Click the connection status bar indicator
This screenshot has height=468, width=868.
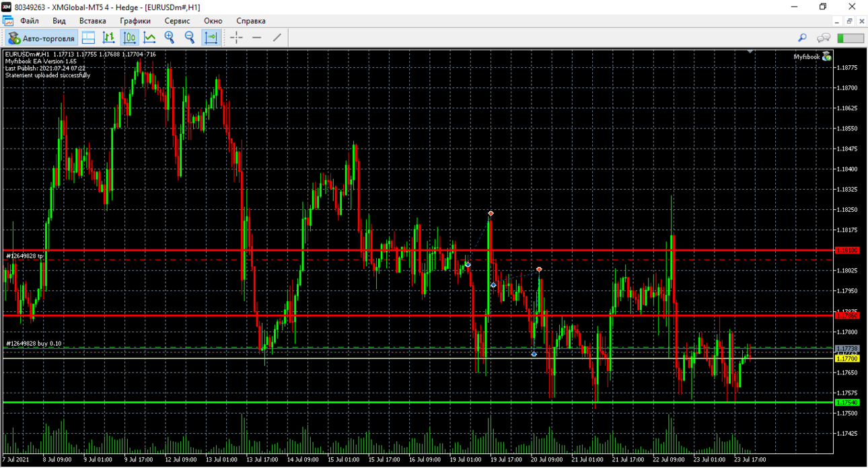pyautogui.click(x=851, y=38)
